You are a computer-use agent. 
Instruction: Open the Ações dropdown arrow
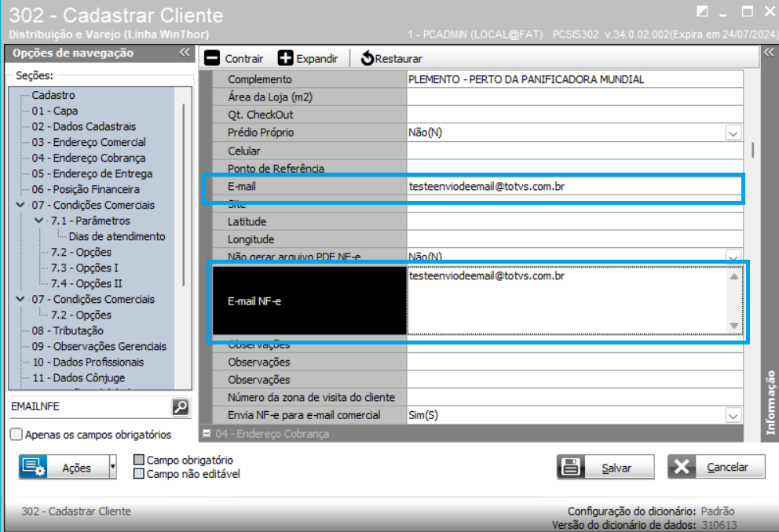(x=113, y=467)
